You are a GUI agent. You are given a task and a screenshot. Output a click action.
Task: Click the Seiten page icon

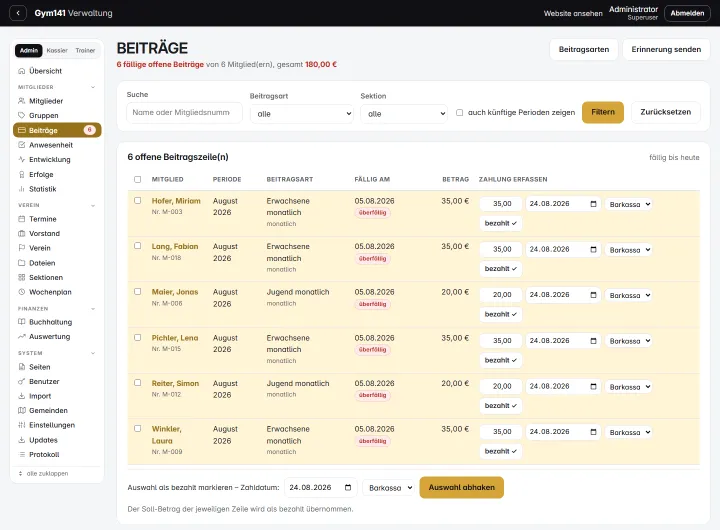click(21, 367)
